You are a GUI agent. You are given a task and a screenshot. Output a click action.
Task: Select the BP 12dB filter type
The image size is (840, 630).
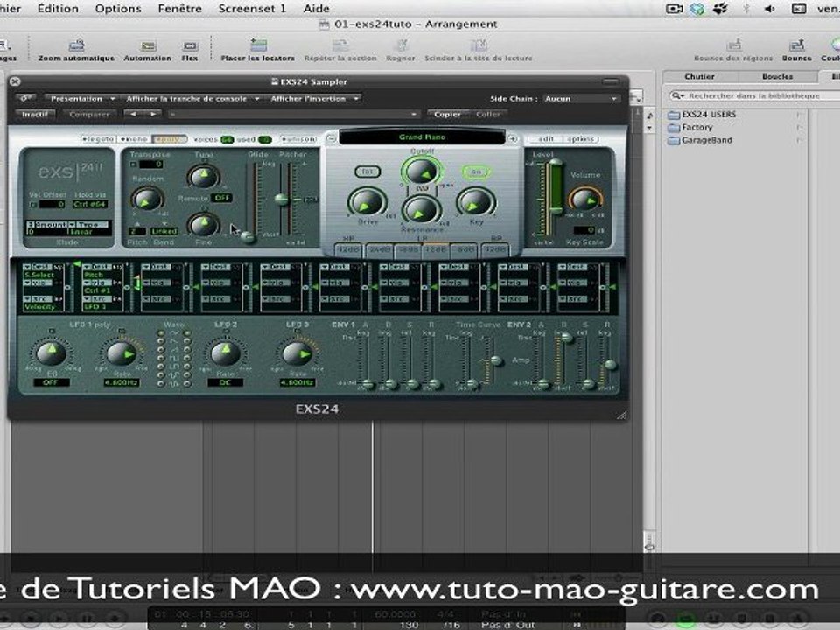tap(495, 250)
